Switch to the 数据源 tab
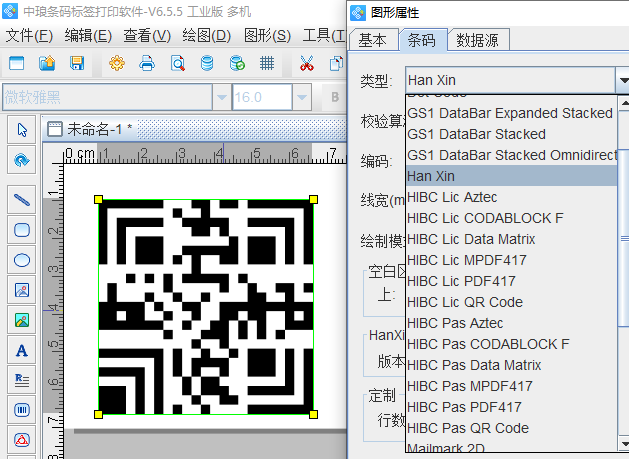Screen dimensions: 629x459 click(x=478, y=40)
